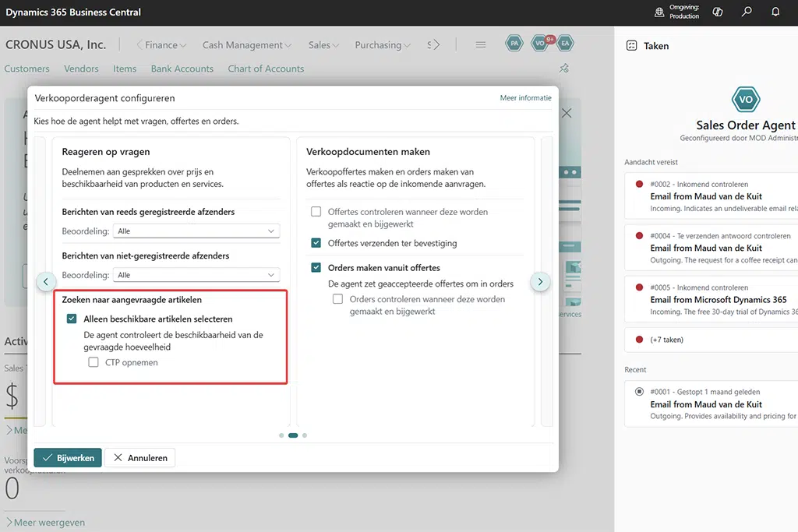798x532 pixels.
Task: Select the third page indicator dot
Action: coord(305,435)
